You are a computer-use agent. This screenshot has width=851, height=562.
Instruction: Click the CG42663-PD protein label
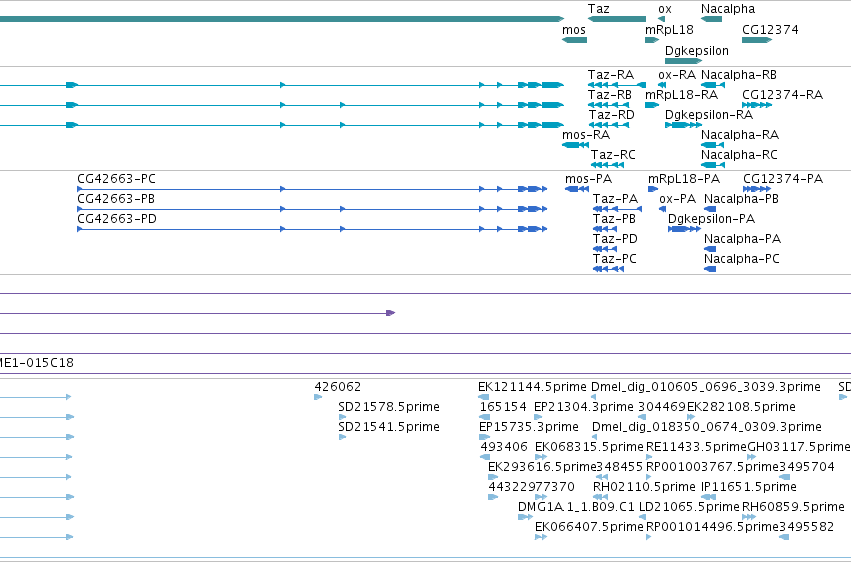(x=117, y=219)
